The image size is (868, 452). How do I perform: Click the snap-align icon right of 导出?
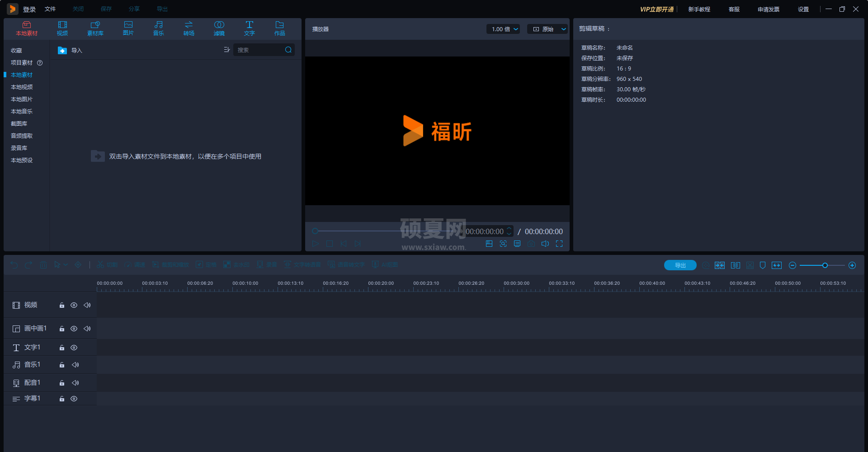point(720,265)
